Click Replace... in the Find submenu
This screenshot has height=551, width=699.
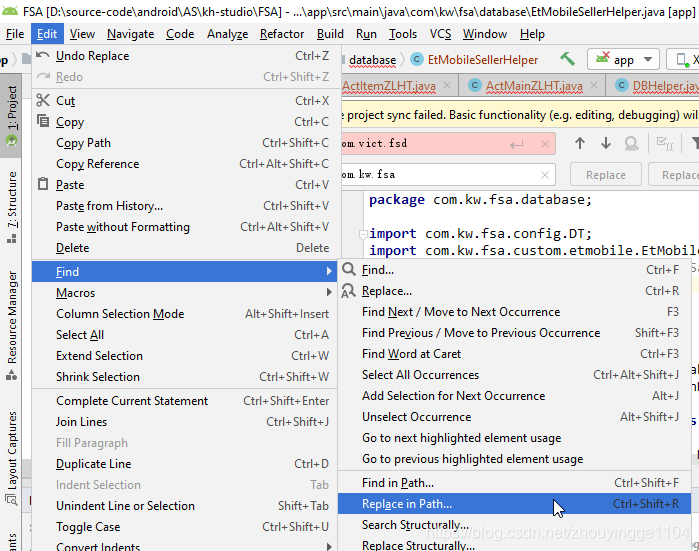click(x=514, y=291)
